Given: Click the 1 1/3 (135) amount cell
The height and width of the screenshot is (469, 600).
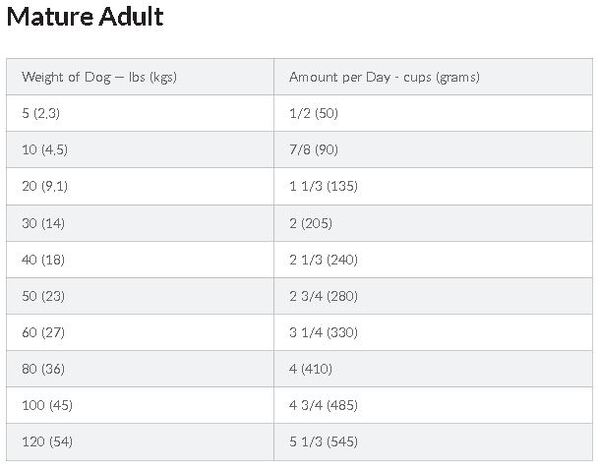Looking at the screenshot, I should pyautogui.click(x=322, y=186).
